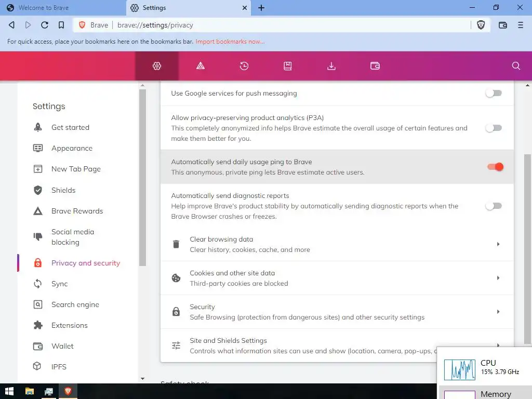Open Search engine settings section
The height and width of the screenshot is (399, 532).
tap(75, 304)
